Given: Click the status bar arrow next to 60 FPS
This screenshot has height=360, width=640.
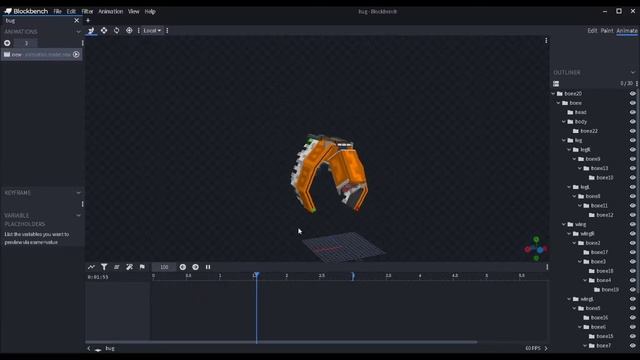Looking at the screenshot, I should pyautogui.click(x=546, y=348).
